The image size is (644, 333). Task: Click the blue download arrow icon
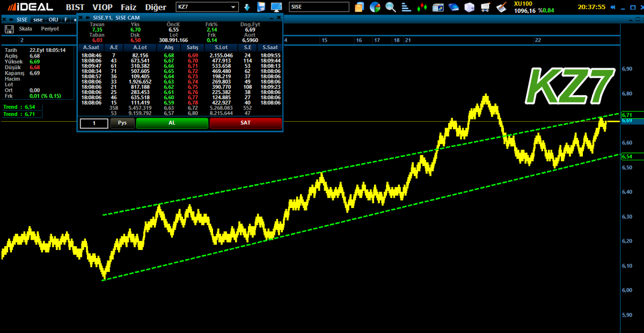[x=247, y=8]
